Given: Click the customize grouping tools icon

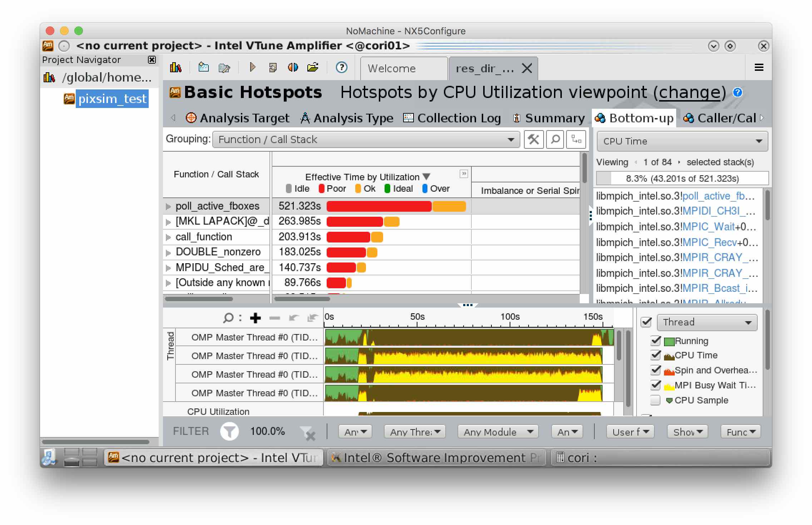Looking at the screenshot, I should [534, 139].
